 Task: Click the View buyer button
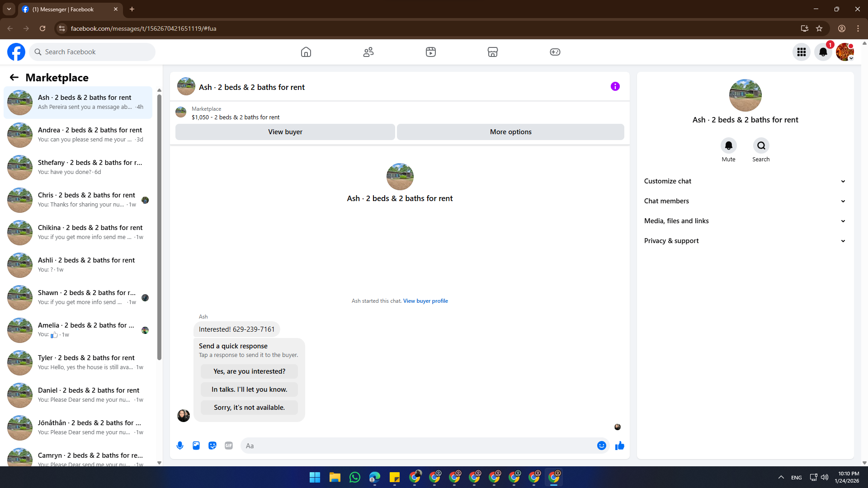[285, 132]
